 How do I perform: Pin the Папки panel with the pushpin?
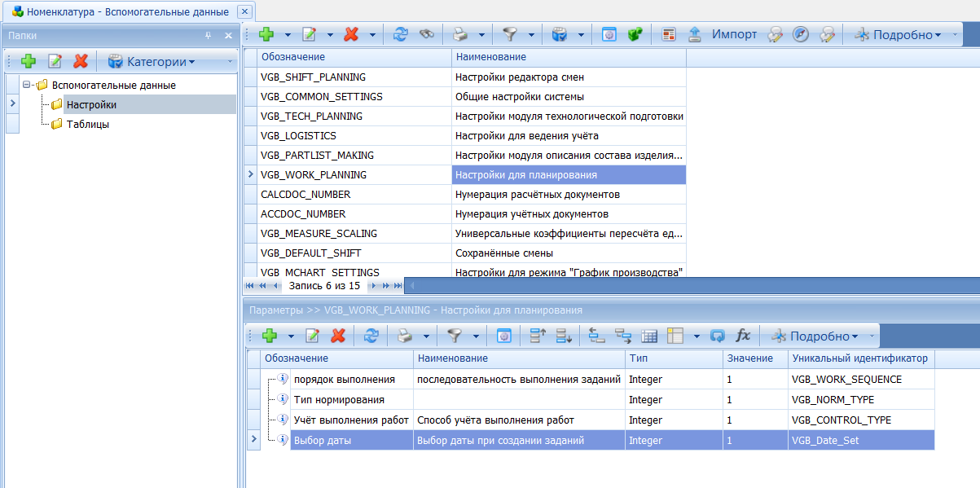[x=208, y=36]
